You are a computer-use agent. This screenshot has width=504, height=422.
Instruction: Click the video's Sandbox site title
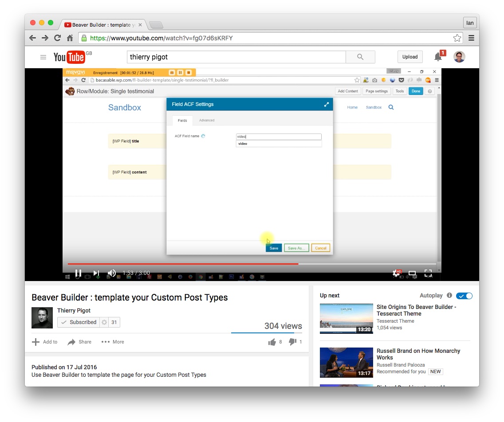124,108
